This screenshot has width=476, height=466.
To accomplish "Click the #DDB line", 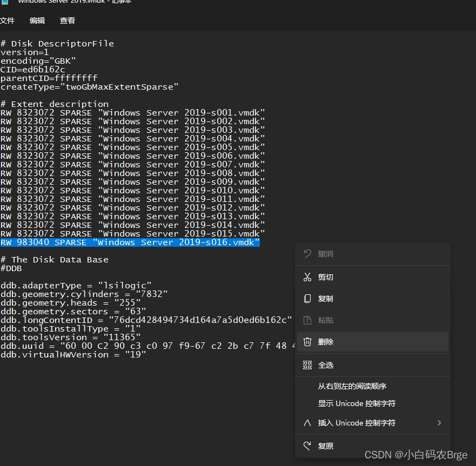I will (x=11, y=268).
